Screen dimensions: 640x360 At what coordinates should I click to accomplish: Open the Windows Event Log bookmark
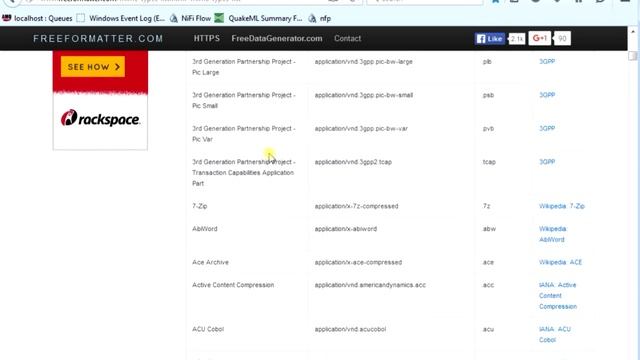tap(121, 18)
